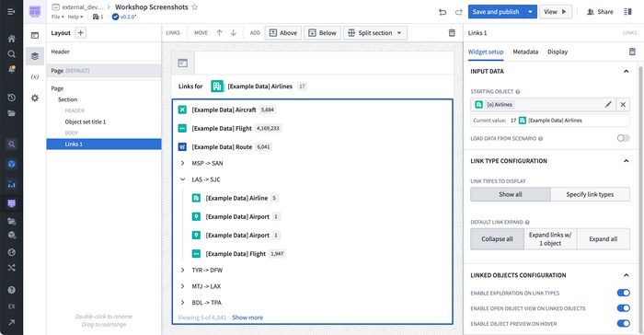Switch to the Display tab
Viewport: 644px width, 335px height.
click(x=558, y=52)
